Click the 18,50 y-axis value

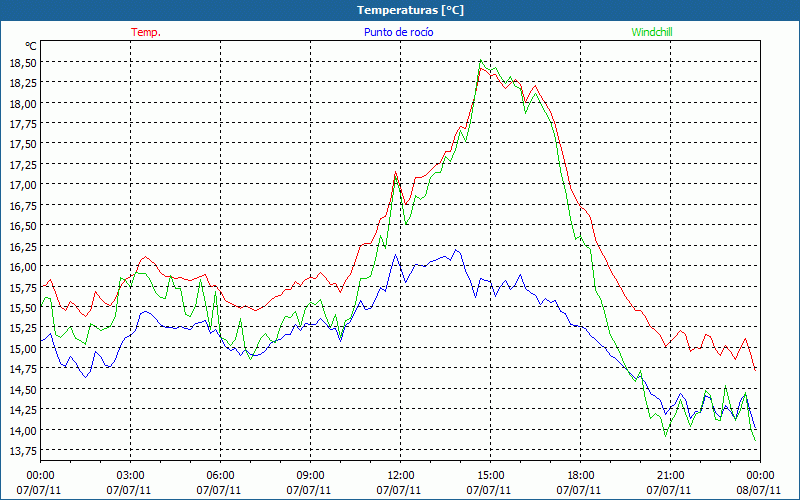point(23,62)
